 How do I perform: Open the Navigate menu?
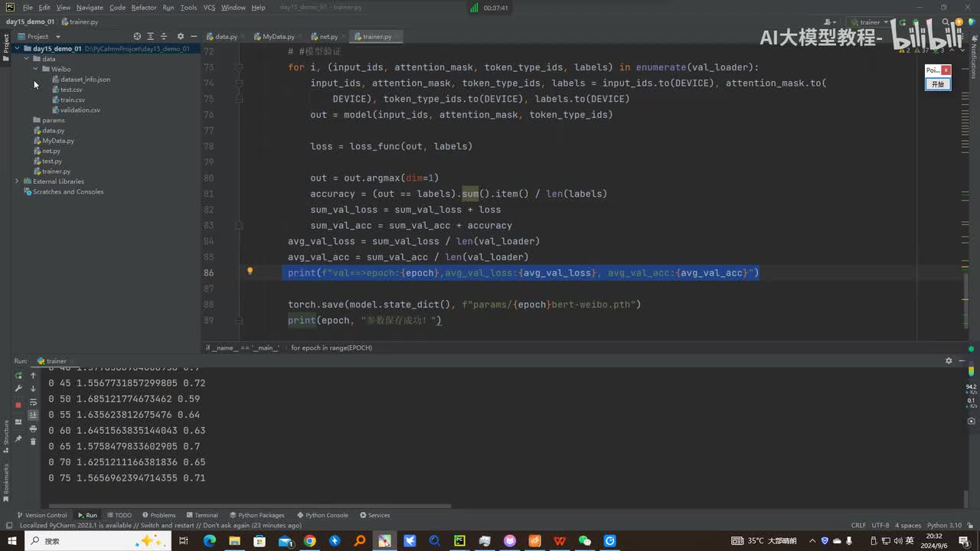pyautogui.click(x=90, y=8)
